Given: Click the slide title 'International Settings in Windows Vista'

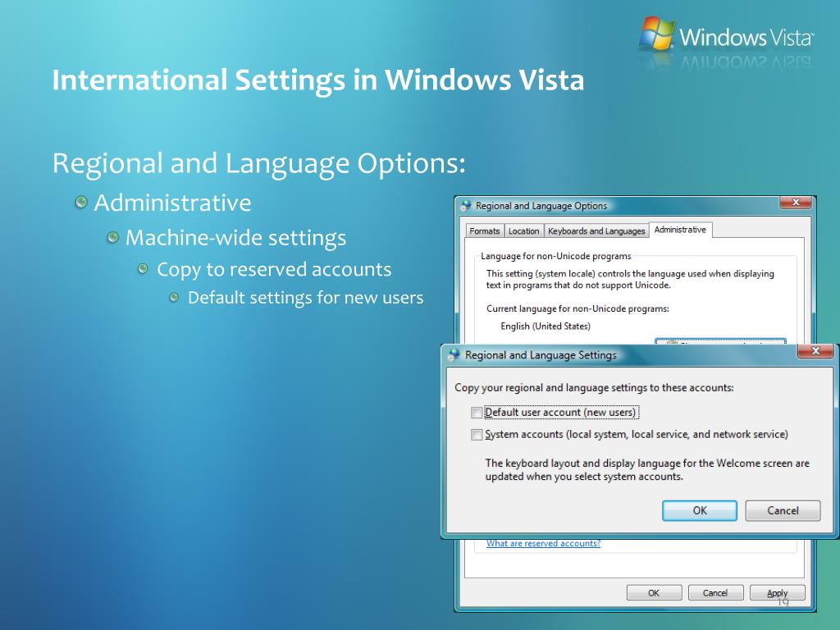Looking at the screenshot, I should pos(317,80).
